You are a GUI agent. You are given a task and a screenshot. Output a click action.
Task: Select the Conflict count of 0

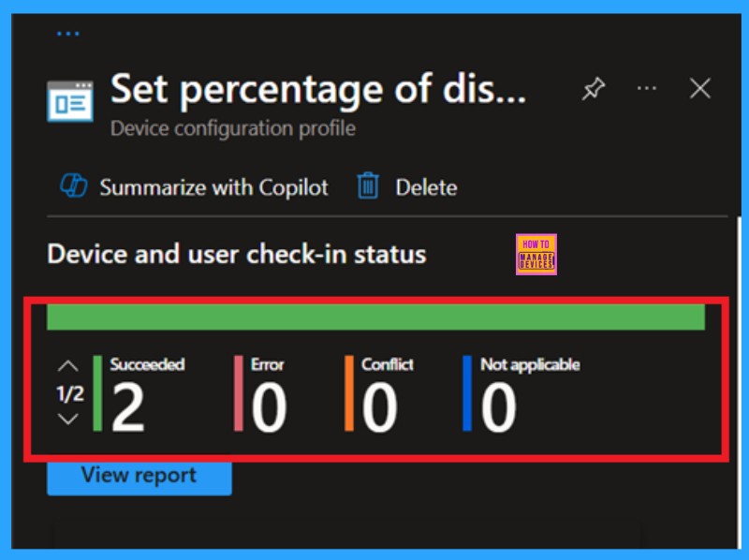pos(379,409)
